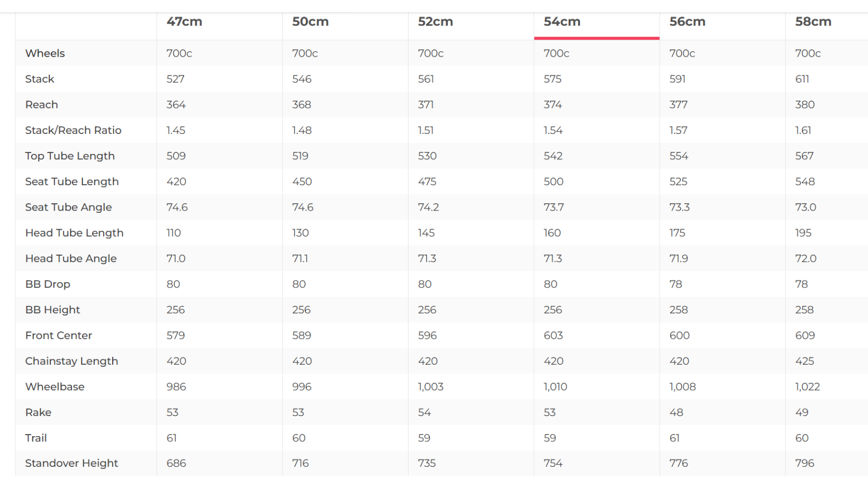The height and width of the screenshot is (488, 868).
Task: Select the Head Tube Length row label
Action: coord(74,233)
